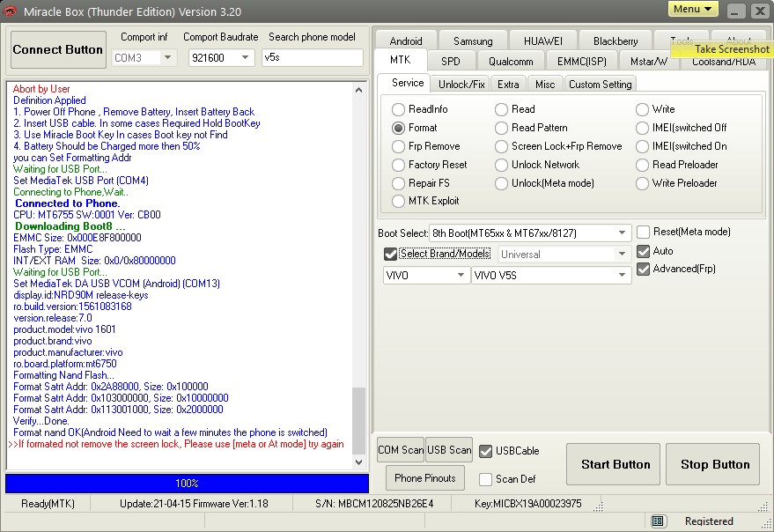This screenshot has height=532, width=774.
Task: Select the IMEI(switched Off radio option
Action: pyautogui.click(x=642, y=128)
